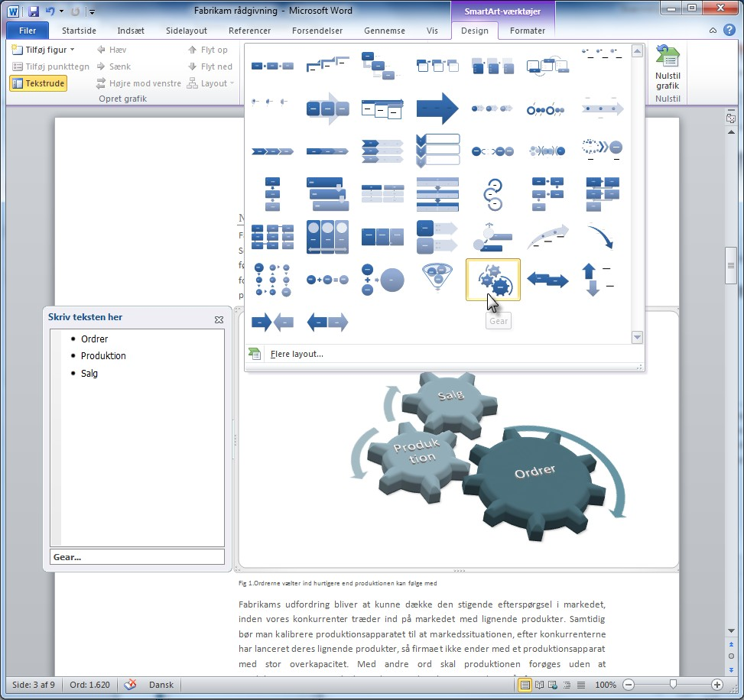
Task: Switch to Draft view icon
Action: pos(581,685)
